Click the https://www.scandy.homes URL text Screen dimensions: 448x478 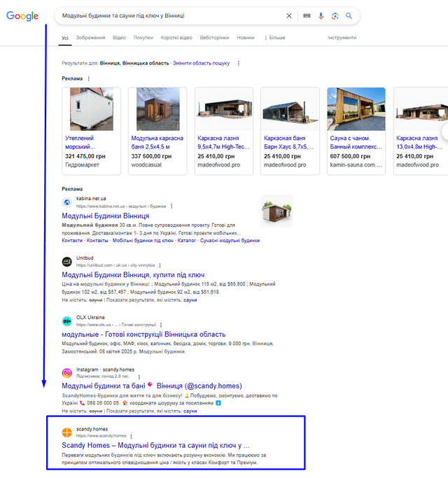pos(101,436)
